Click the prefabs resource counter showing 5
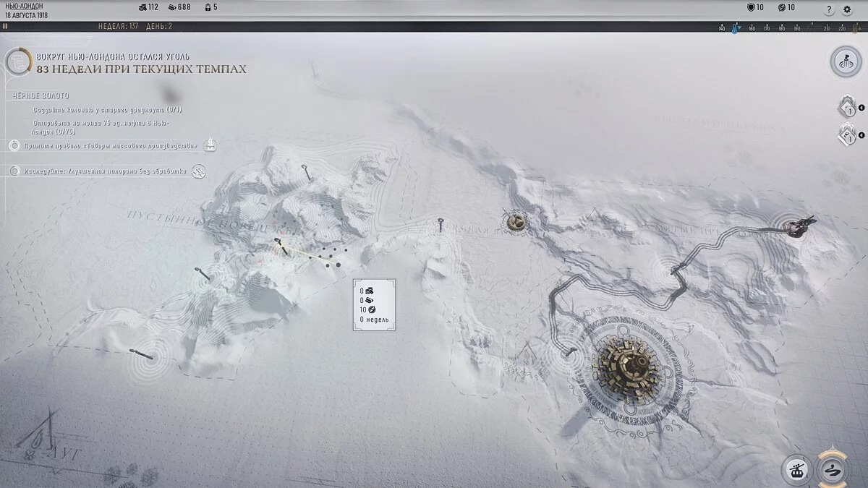 210,7
